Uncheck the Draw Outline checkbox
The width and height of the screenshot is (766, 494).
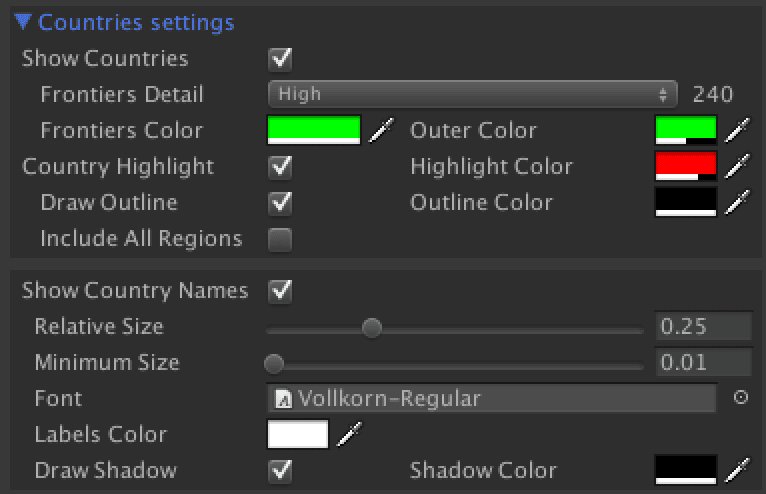tap(281, 203)
